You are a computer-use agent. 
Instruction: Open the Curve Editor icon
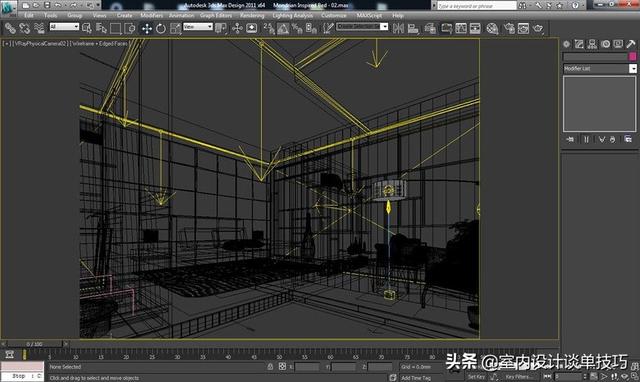pyautogui.click(x=461, y=28)
